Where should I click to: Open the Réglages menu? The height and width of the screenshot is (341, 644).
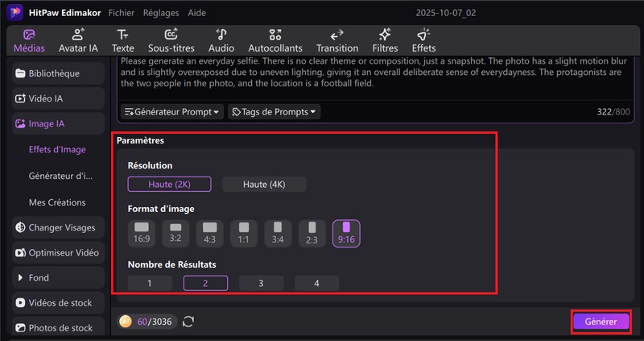tap(161, 13)
